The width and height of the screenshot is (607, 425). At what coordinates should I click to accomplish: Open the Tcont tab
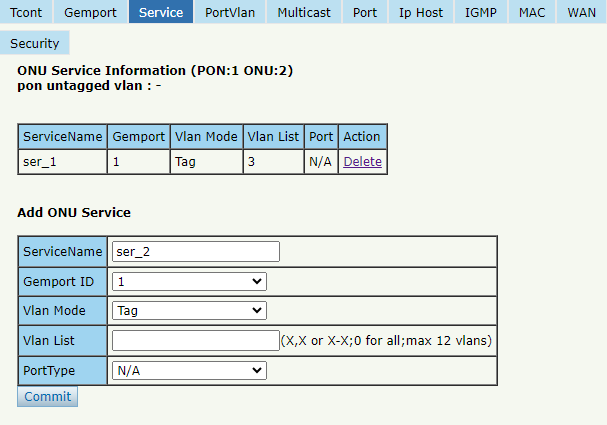[x=26, y=12]
